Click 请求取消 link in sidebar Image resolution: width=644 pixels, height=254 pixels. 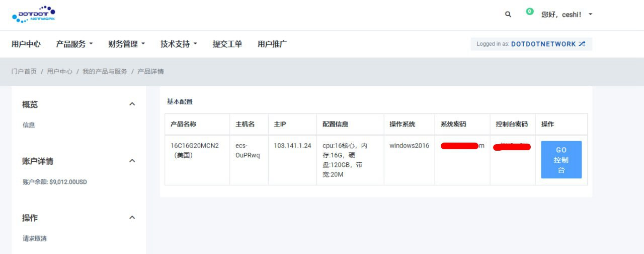pyautogui.click(x=35, y=238)
